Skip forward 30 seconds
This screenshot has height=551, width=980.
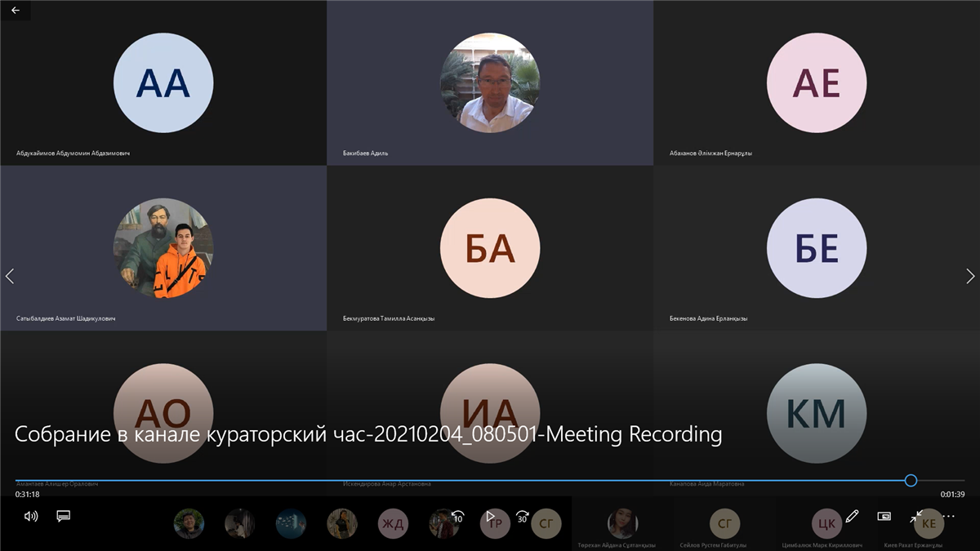[x=522, y=516]
